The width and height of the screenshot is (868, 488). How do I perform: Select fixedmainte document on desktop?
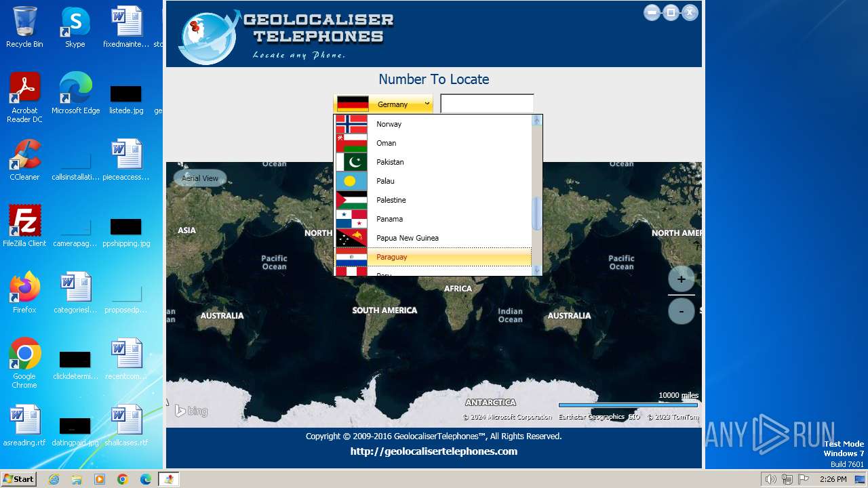tap(126, 27)
